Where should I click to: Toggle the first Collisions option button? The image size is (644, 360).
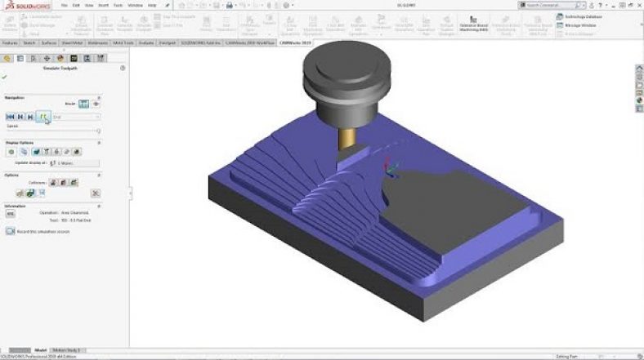[52, 183]
